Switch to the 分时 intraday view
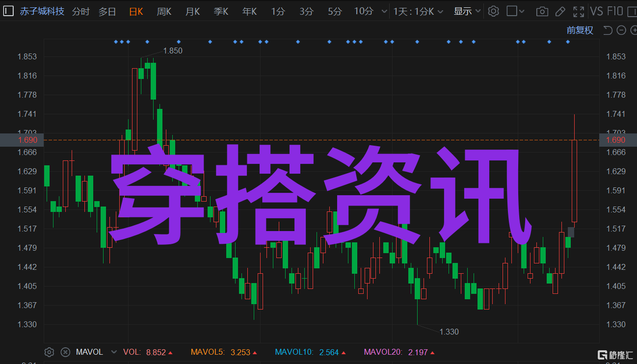This screenshot has width=637, height=364. tap(81, 11)
